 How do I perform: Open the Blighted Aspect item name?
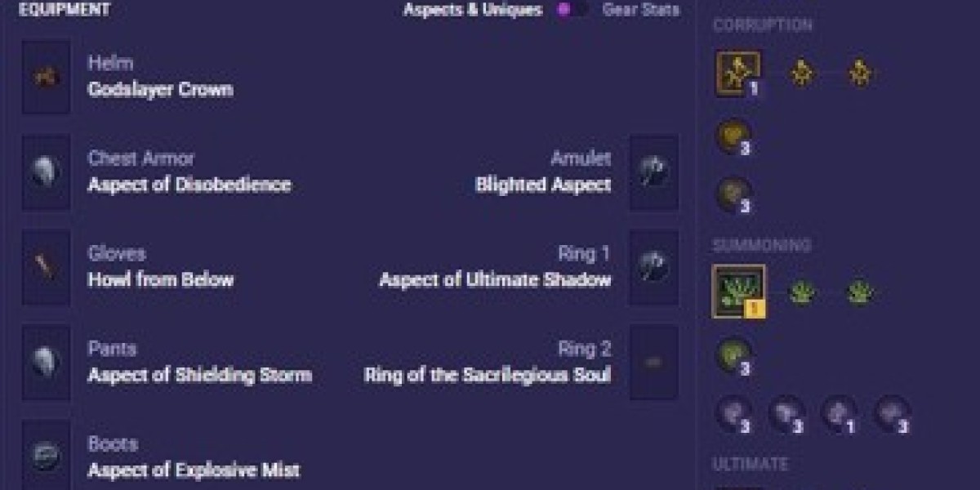click(x=543, y=185)
